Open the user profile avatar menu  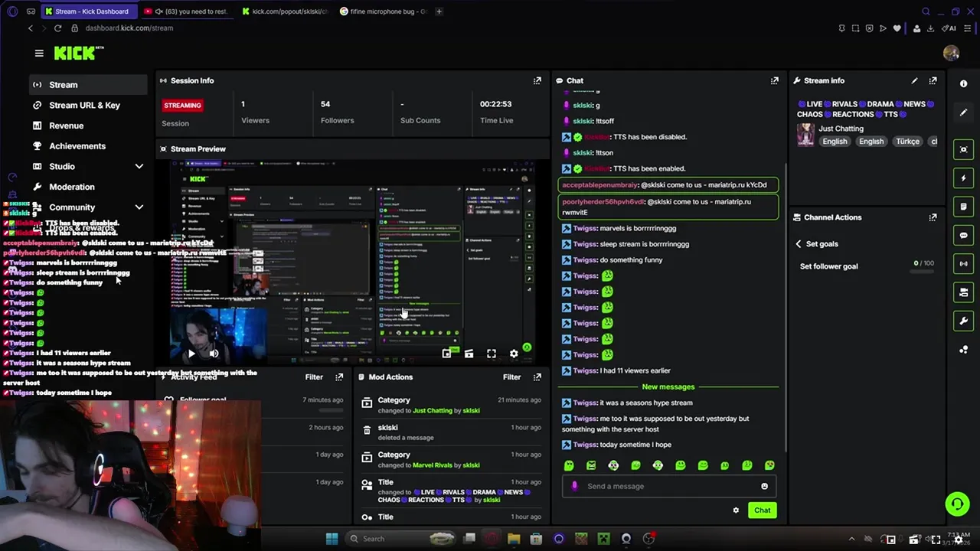tap(951, 53)
